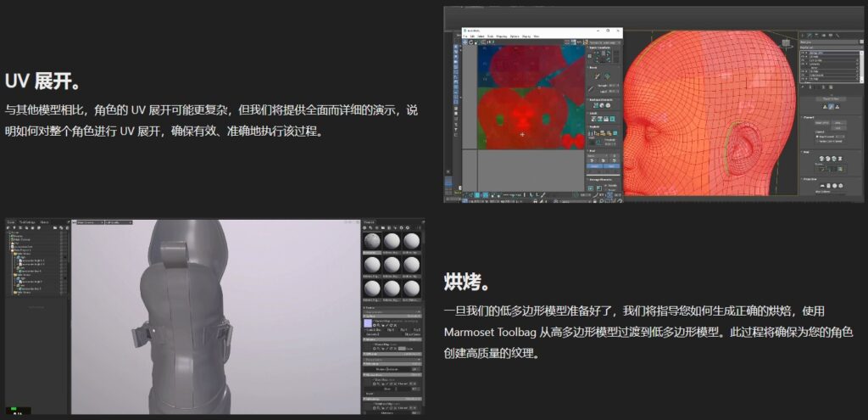Click Quick Peel in Edit UVWs Peel rollout
This screenshot has height=420, width=868.
pyautogui.click(x=593, y=160)
